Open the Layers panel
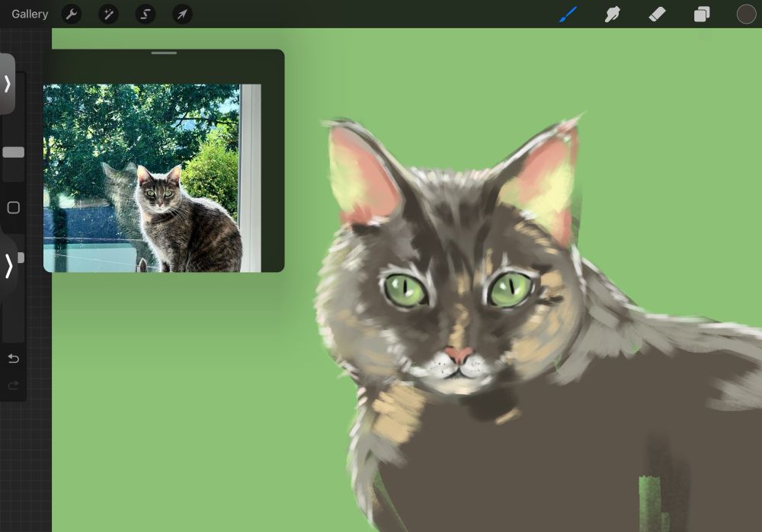The height and width of the screenshot is (532, 762). (701, 14)
